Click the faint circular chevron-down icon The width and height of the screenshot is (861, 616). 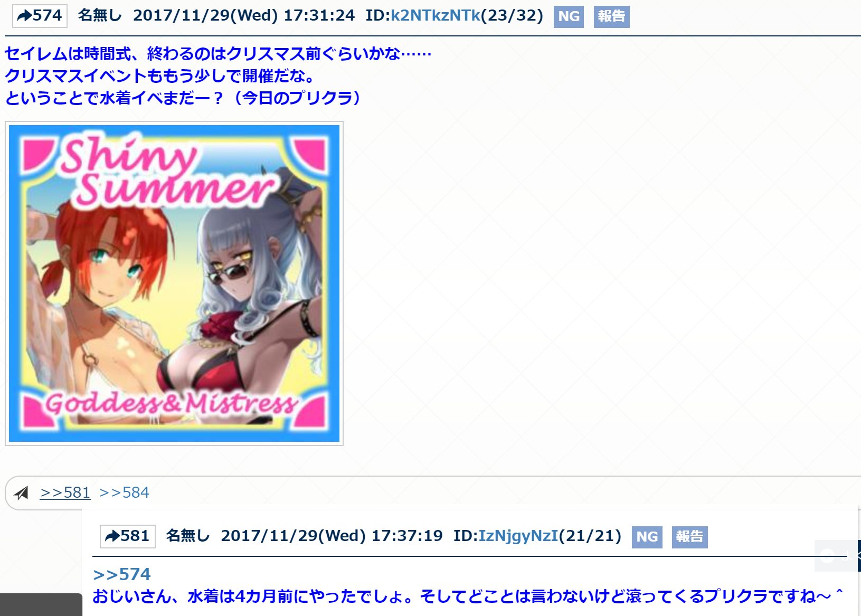[x=828, y=556]
